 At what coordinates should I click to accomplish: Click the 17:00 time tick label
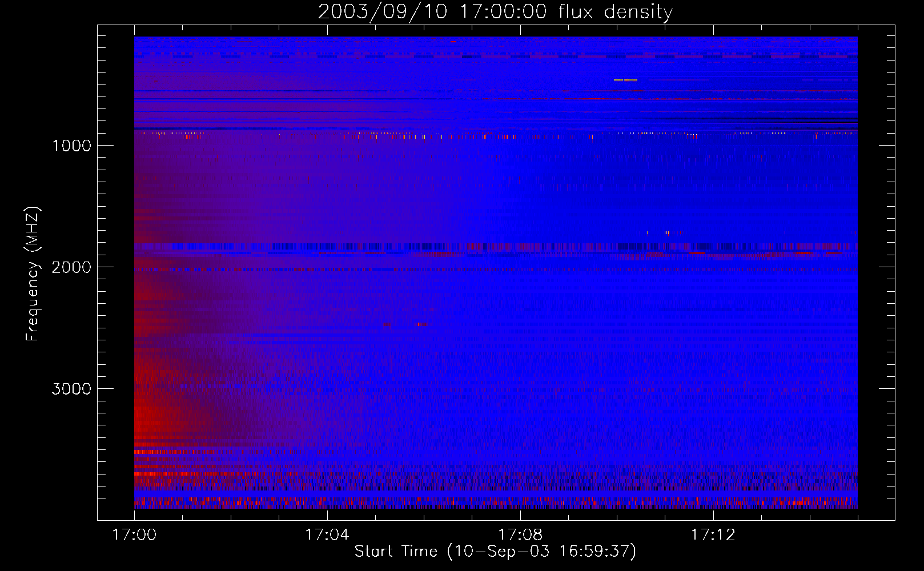coord(134,535)
